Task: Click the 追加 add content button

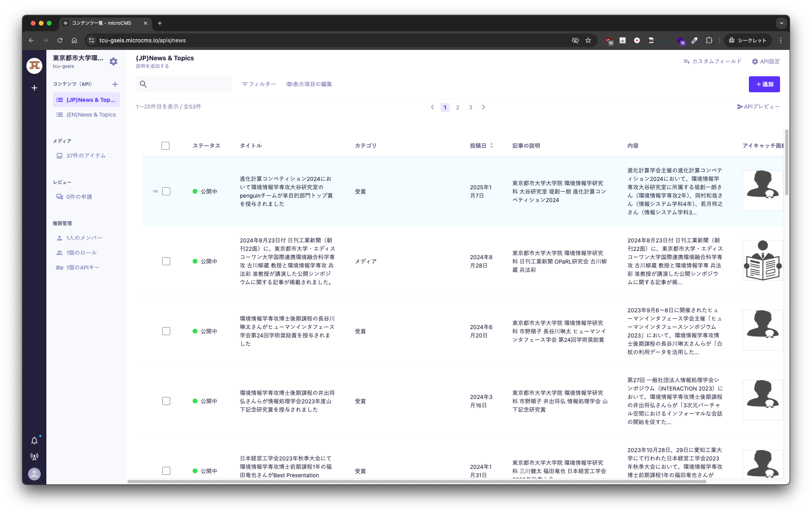Action: (764, 84)
